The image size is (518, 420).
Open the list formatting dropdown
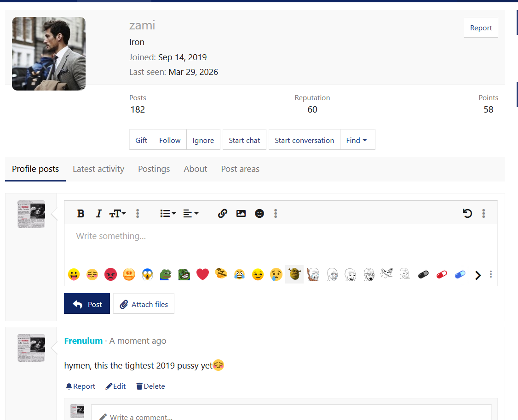click(x=167, y=213)
